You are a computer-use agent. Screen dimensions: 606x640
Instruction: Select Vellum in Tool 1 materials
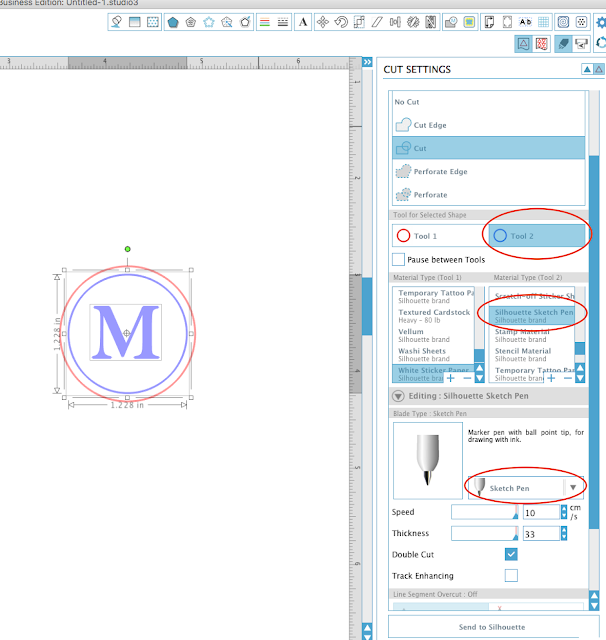tap(434, 335)
